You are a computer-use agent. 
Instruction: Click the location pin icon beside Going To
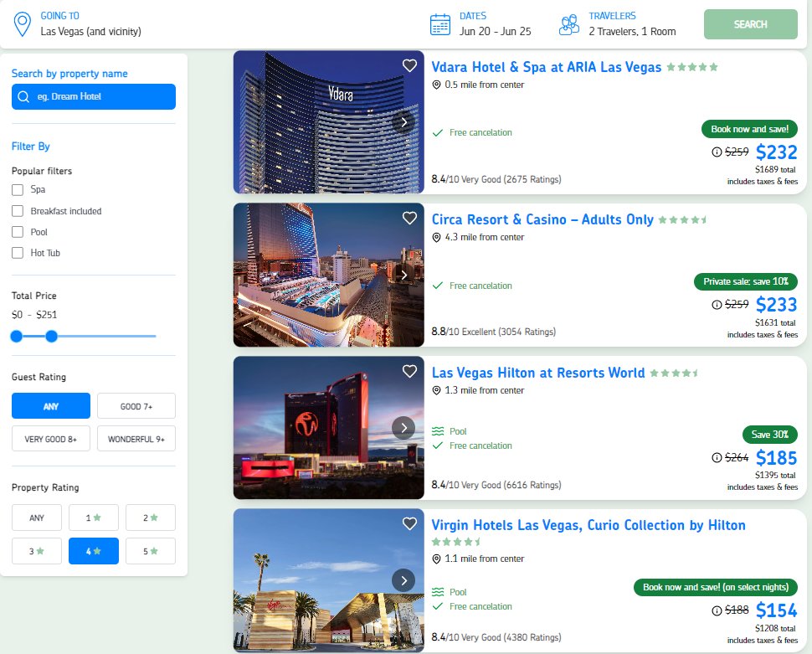(23, 24)
